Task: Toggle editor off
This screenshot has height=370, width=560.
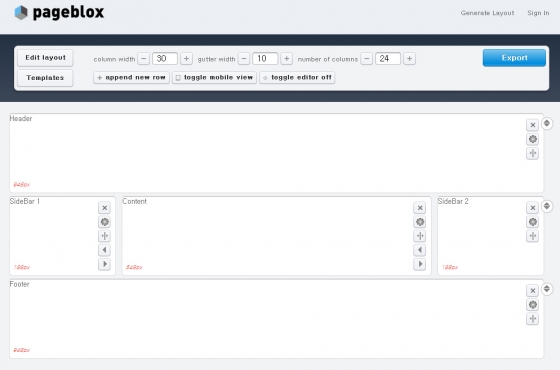Action: (297, 78)
